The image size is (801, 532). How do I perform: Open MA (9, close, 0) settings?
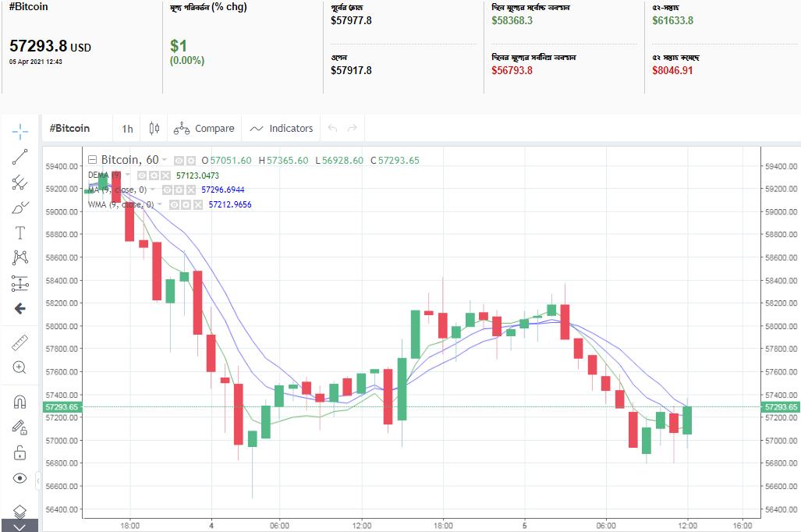point(179,190)
